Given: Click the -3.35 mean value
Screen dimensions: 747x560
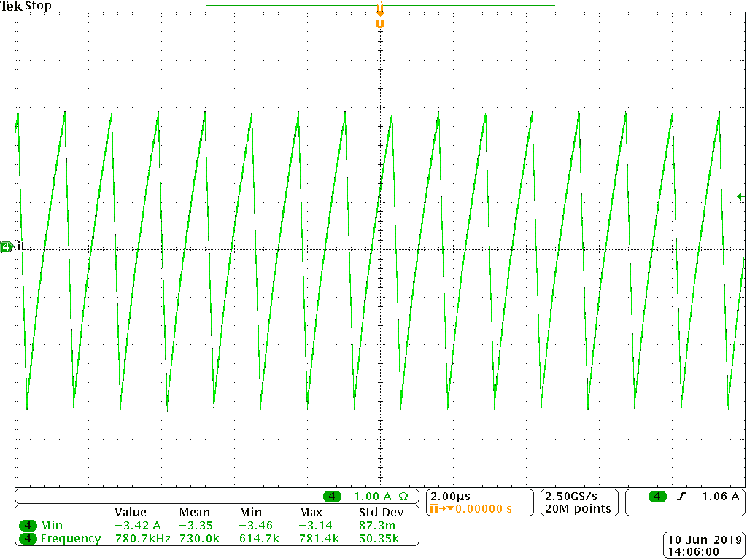Looking at the screenshot, I should (196, 526).
